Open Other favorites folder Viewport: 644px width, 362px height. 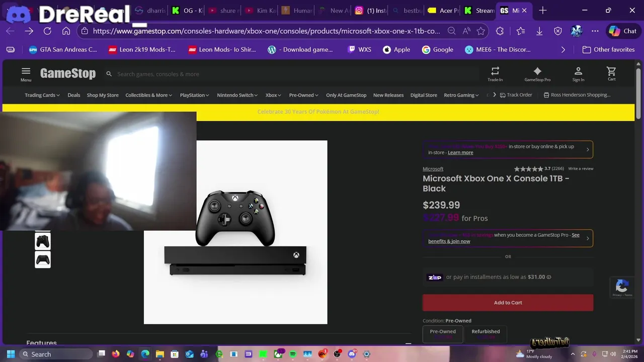pyautogui.click(x=608, y=50)
